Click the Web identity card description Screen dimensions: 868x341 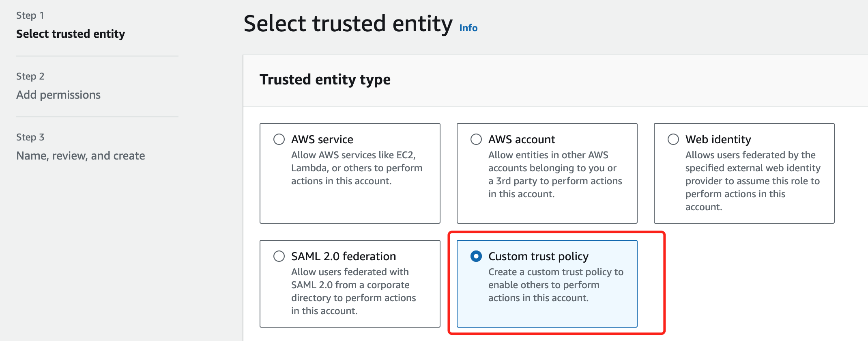coord(753,181)
